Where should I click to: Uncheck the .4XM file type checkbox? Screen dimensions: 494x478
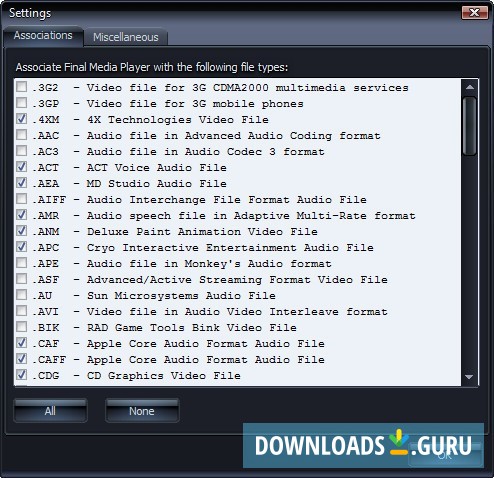[22, 119]
